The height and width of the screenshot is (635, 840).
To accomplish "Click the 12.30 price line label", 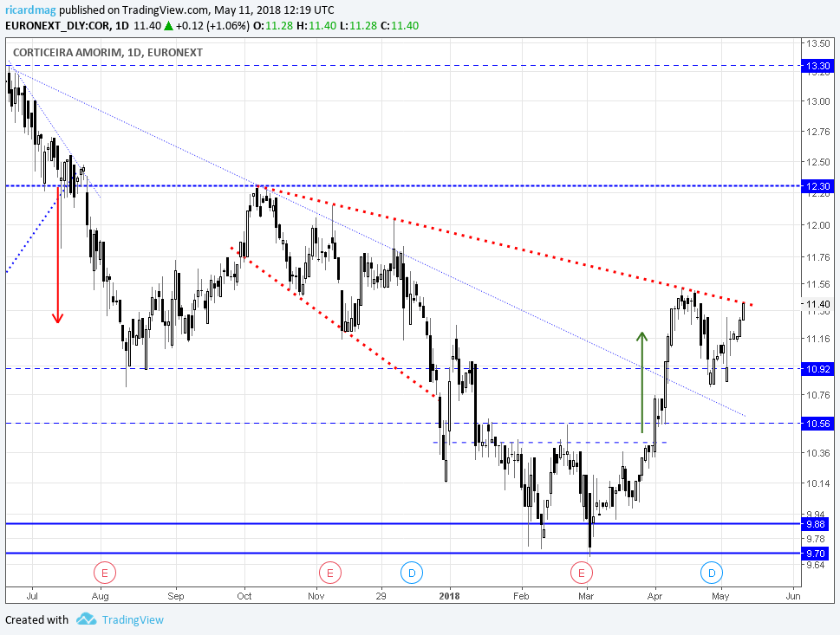I will 818,185.
